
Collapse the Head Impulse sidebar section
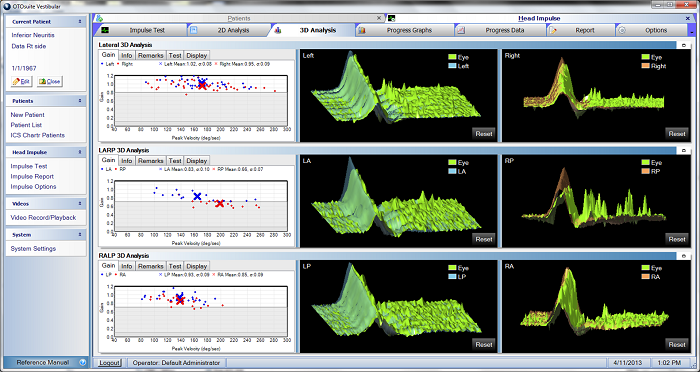pos(80,152)
